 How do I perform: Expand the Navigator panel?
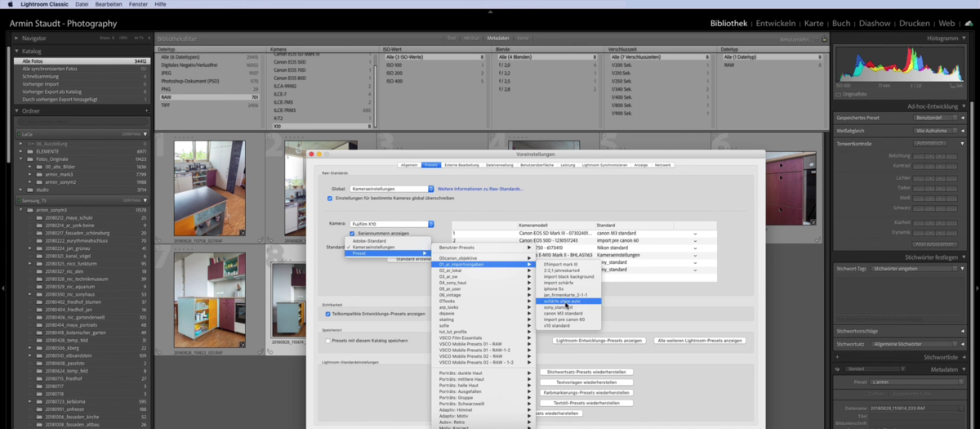point(17,38)
